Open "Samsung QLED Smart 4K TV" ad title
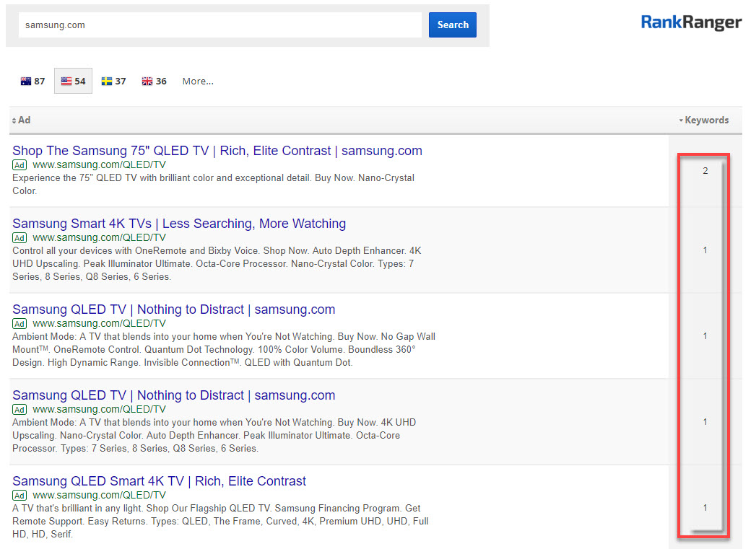The height and width of the screenshot is (549, 756). click(159, 481)
